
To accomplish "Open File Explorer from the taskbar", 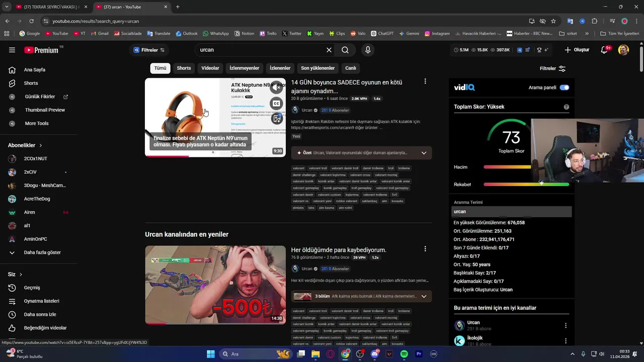I will point(315,354).
